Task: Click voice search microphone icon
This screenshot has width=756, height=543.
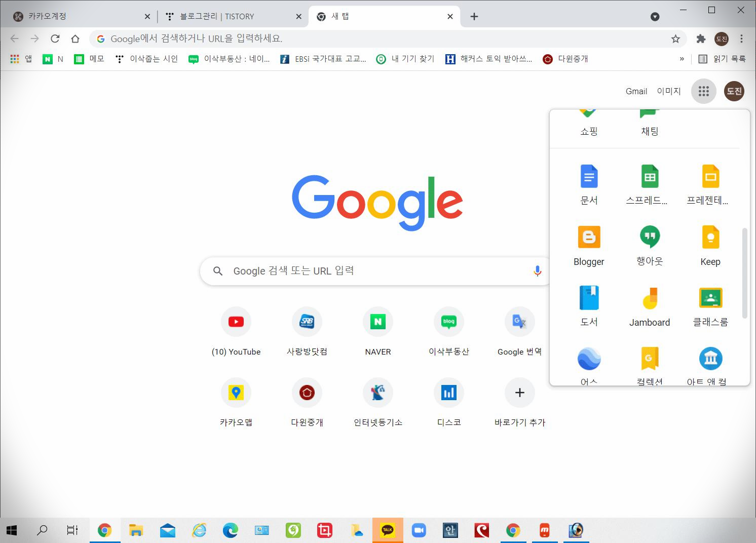Action: [x=538, y=271]
